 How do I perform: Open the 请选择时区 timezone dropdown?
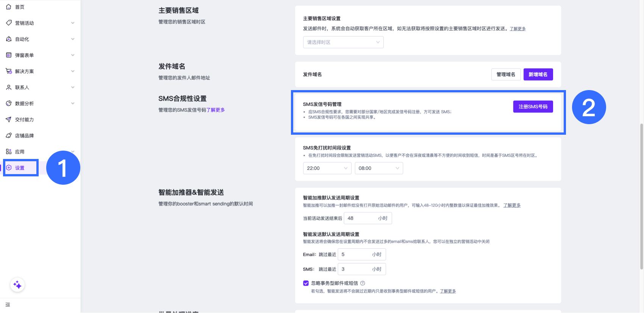tap(343, 42)
